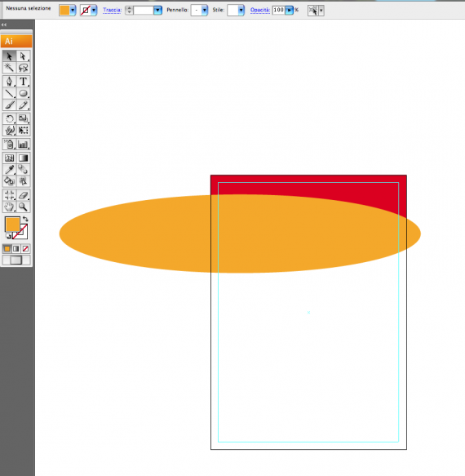Reset to default fill and stroke
465x476 pixels.
pos(8,236)
